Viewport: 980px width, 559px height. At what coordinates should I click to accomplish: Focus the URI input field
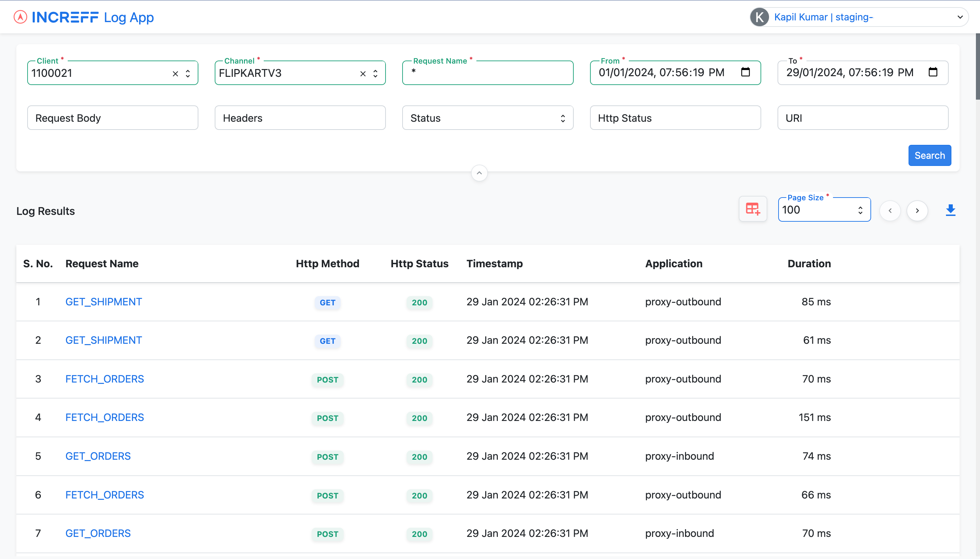coord(863,118)
